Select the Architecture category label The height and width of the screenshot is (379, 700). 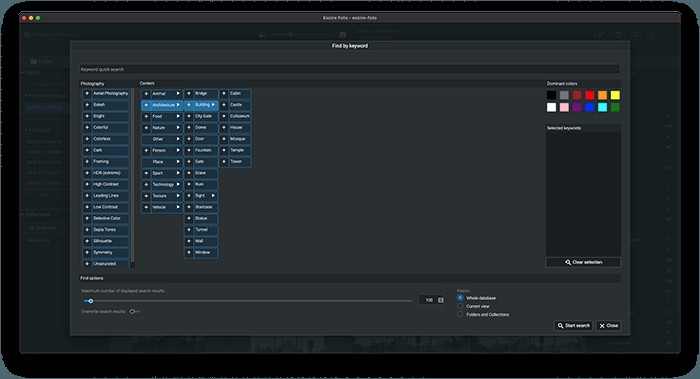tap(163, 105)
